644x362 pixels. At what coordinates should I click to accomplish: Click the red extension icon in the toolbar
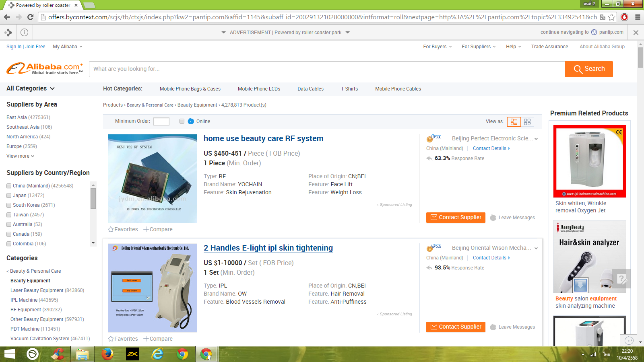(625, 17)
